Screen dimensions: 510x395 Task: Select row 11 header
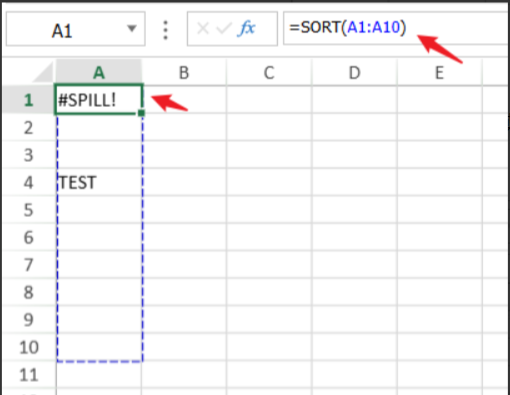(x=28, y=375)
